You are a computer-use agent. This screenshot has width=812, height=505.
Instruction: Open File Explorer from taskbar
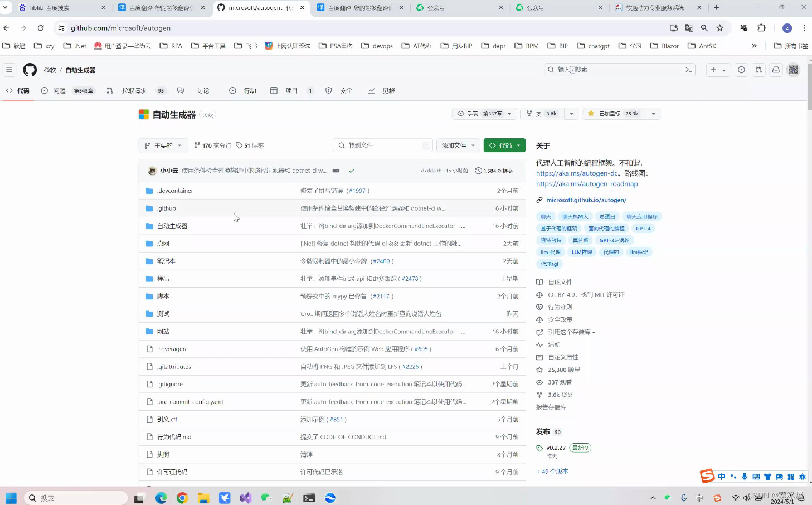coord(203,498)
